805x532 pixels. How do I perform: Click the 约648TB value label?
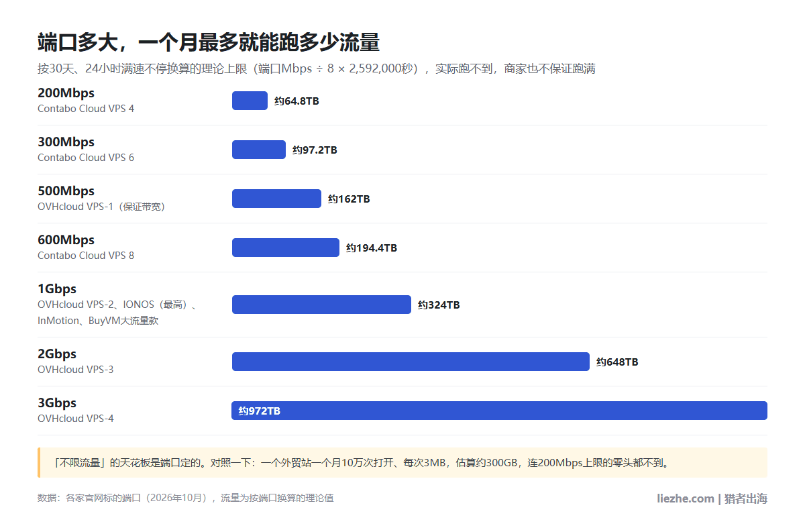[617, 362]
